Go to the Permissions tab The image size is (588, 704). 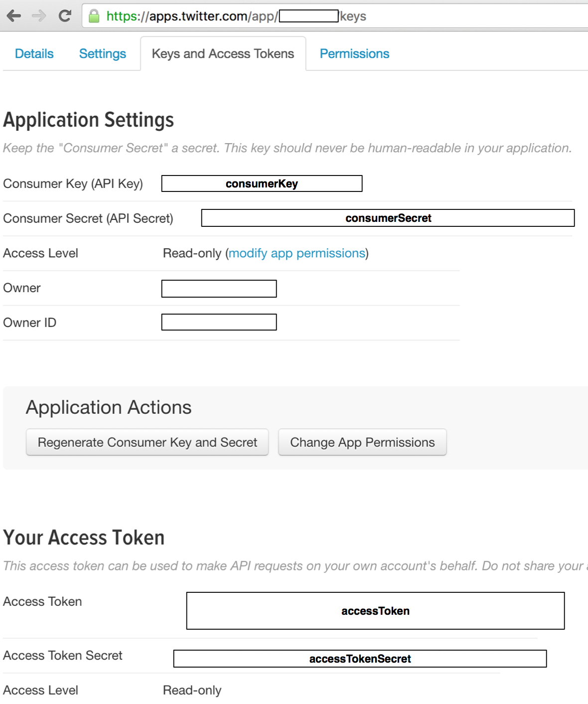coord(354,54)
